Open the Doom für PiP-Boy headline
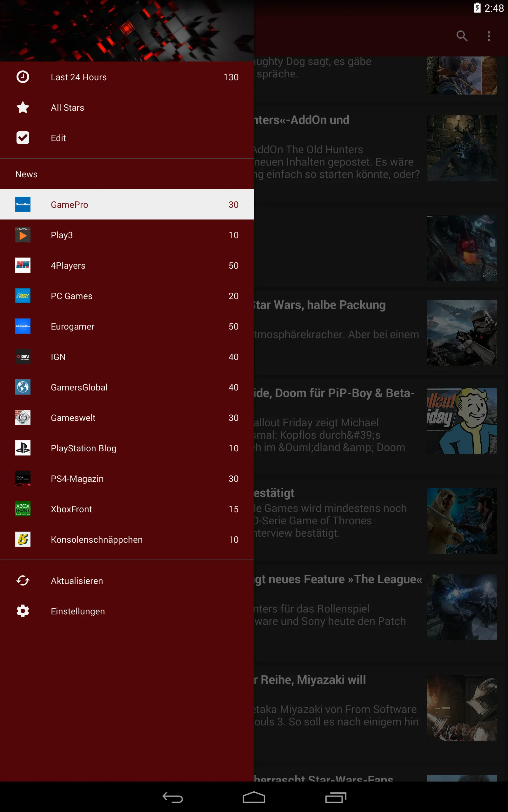The image size is (508, 812). pyautogui.click(x=334, y=393)
